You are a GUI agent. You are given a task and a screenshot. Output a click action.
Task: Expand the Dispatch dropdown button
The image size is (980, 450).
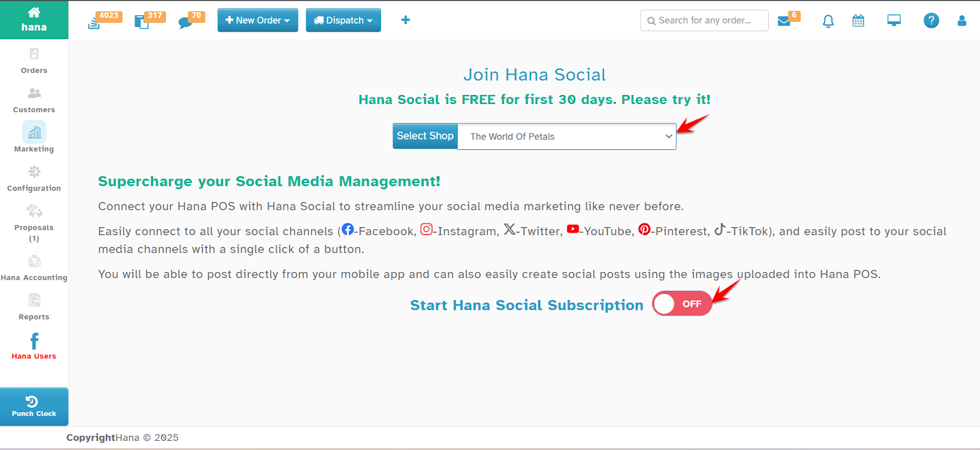(x=344, y=20)
